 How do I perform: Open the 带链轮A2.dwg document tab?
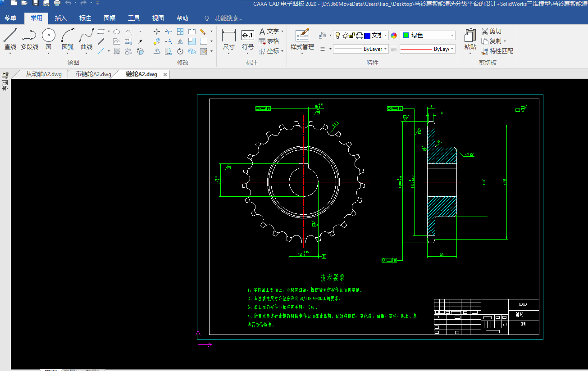[x=93, y=74]
